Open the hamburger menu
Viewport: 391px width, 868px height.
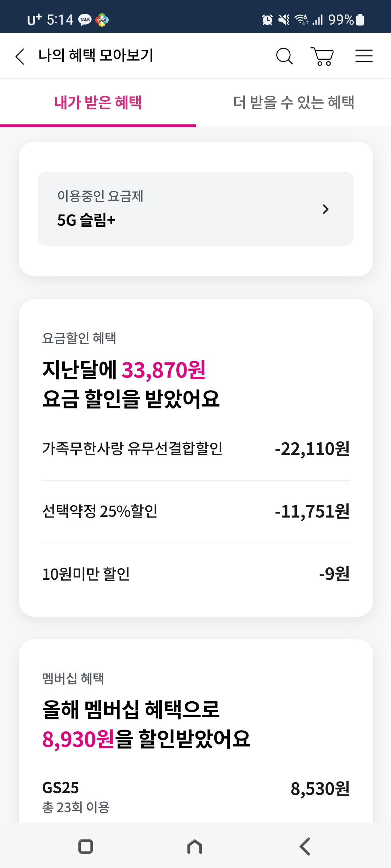pyautogui.click(x=363, y=56)
